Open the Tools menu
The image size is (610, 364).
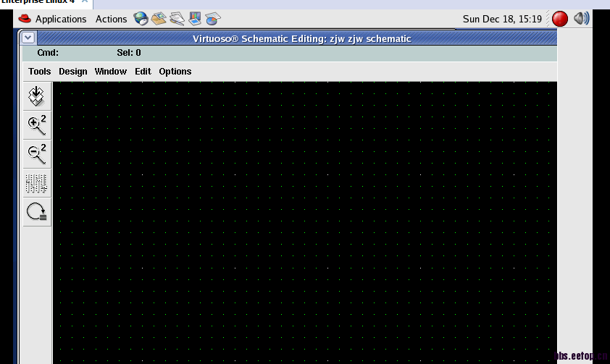[39, 72]
